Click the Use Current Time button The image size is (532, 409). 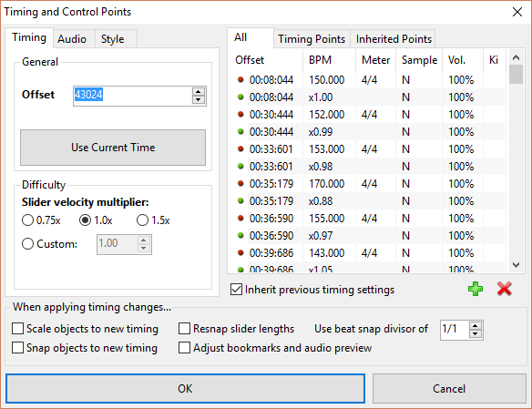[113, 148]
